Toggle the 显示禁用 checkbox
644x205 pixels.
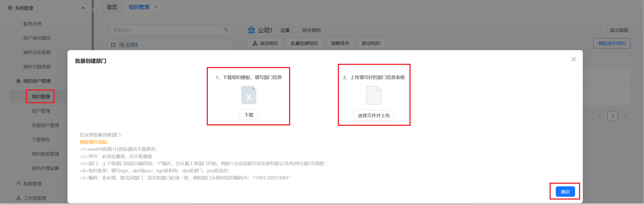coord(605,30)
